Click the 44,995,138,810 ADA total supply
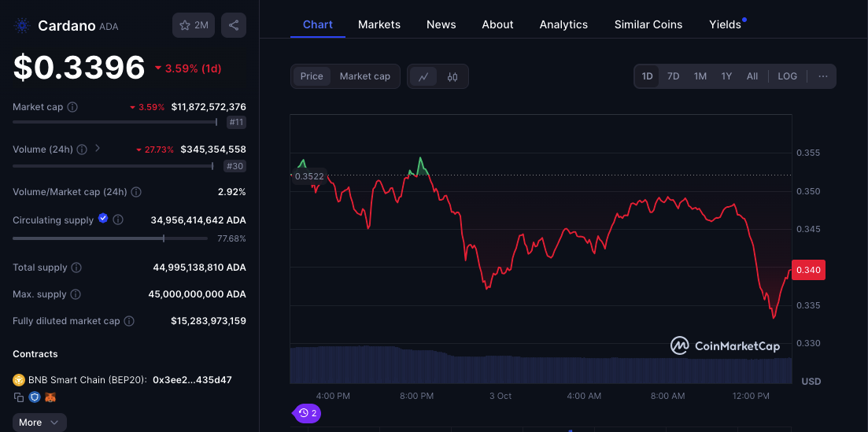This screenshot has height=432, width=868. (199, 268)
